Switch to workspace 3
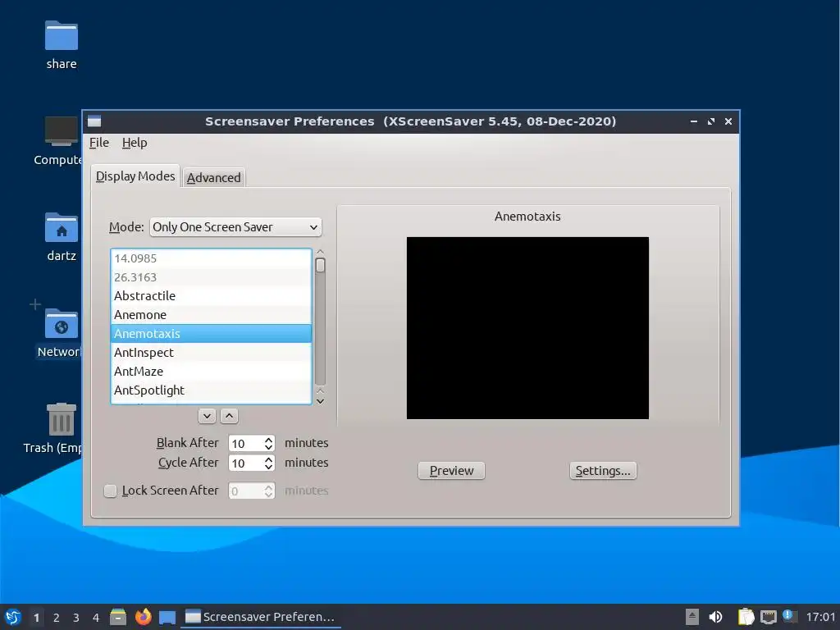Viewport: 840px width, 630px height. (76, 618)
